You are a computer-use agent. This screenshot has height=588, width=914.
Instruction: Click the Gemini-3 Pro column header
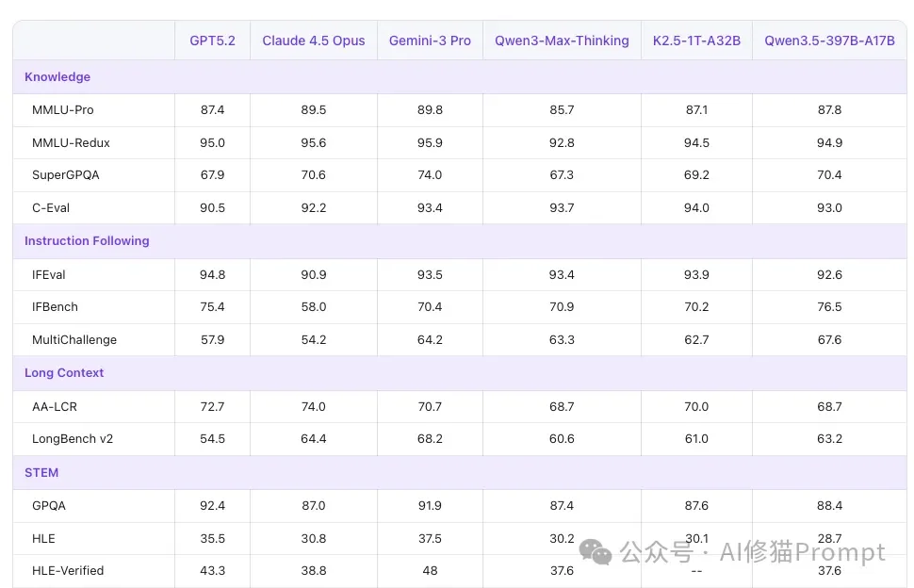[430, 41]
